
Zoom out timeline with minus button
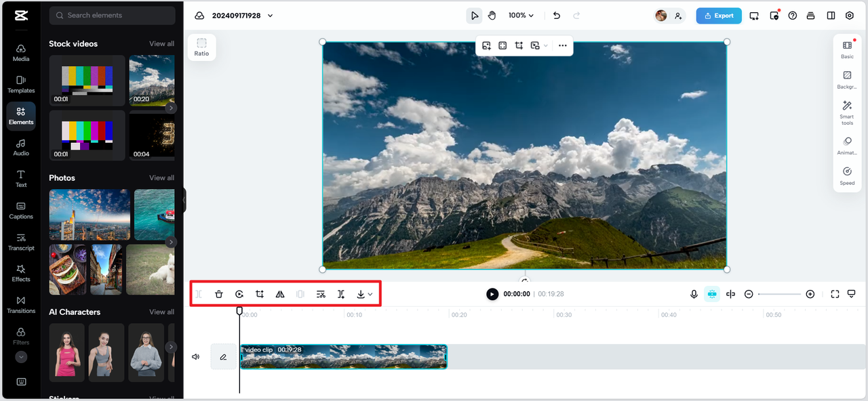(749, 294)
